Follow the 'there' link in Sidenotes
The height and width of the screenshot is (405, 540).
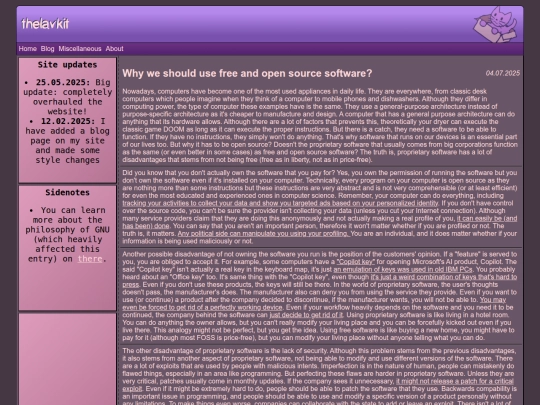click(x=90, y=259)
